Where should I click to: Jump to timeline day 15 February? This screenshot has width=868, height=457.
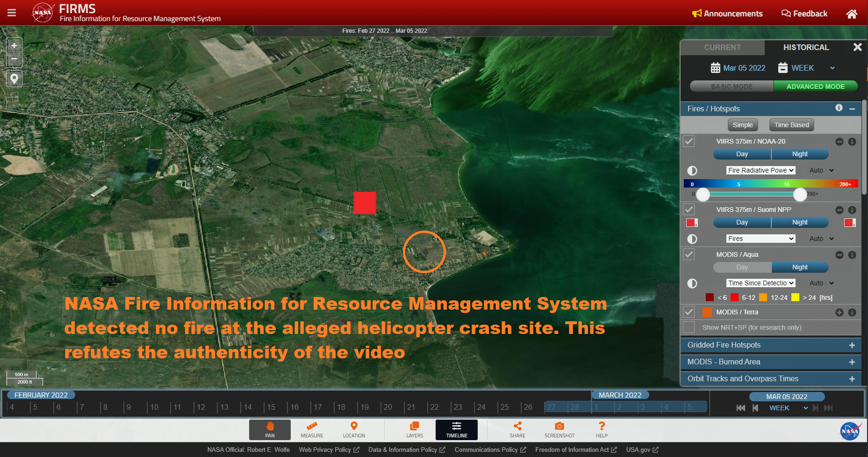coord(271,407)
